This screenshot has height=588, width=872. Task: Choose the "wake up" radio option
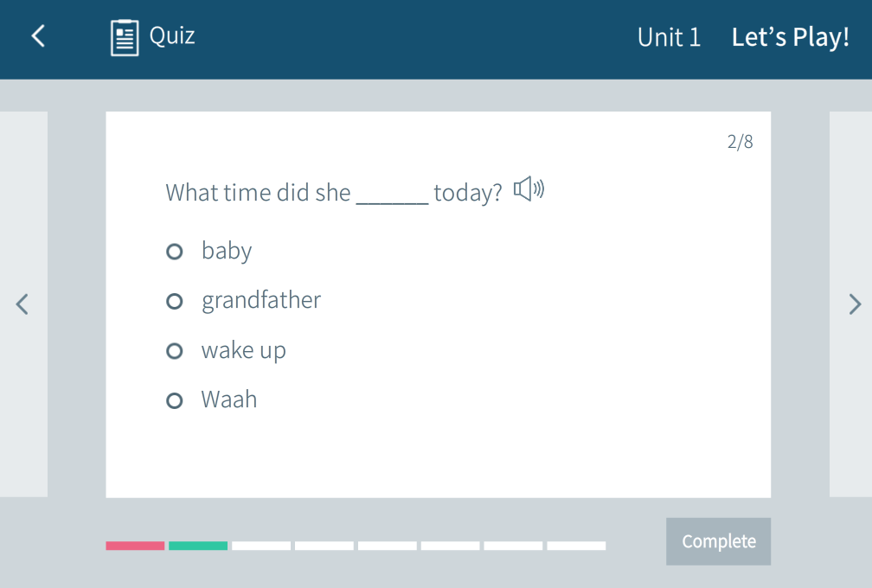click(x=175, y=351)
